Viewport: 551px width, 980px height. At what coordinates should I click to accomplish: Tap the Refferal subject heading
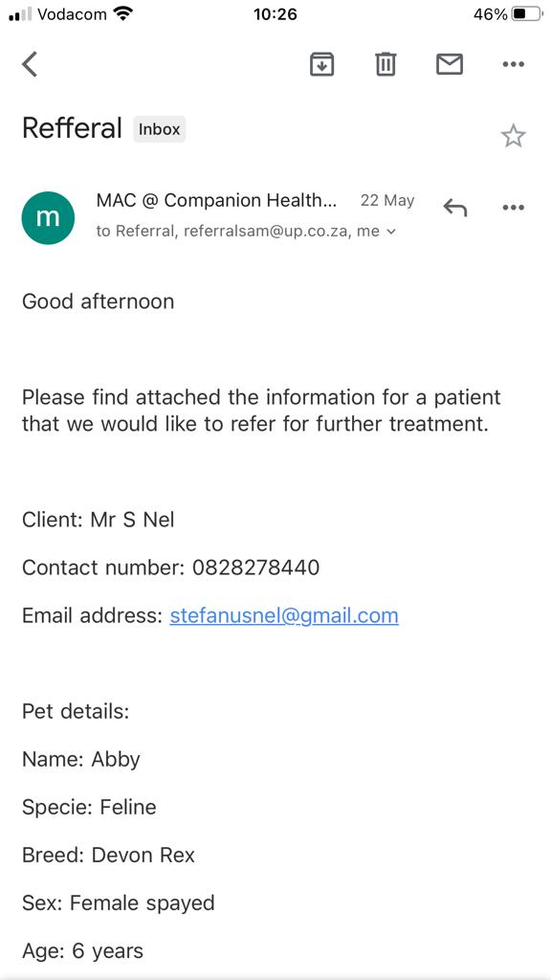coord(72,129)
